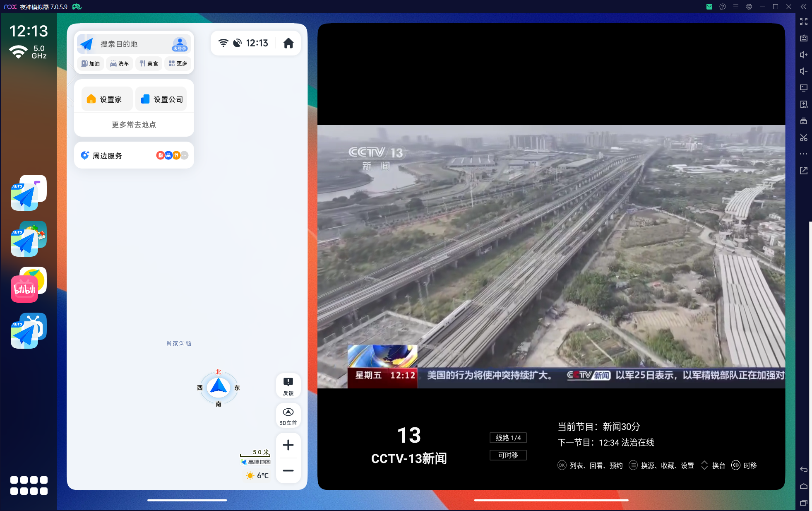Tap the 未登录 user avatar icon

pos(180,44)
